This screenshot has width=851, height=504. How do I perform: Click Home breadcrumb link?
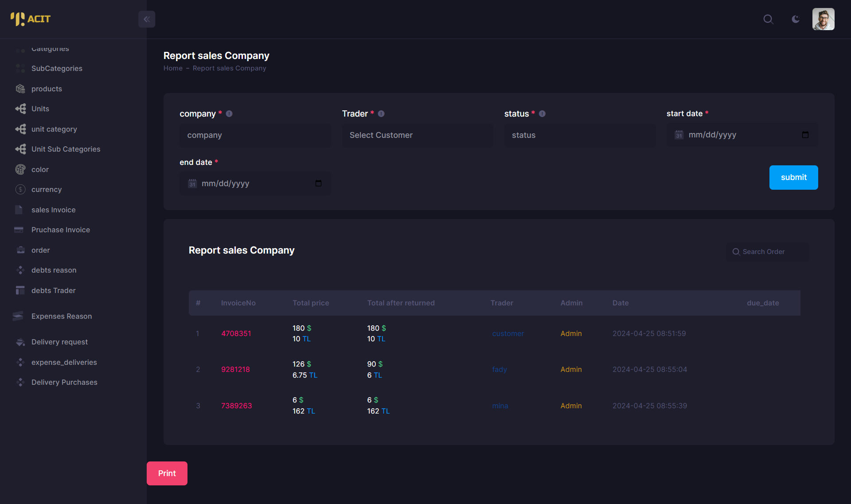[x=173, y=68]
